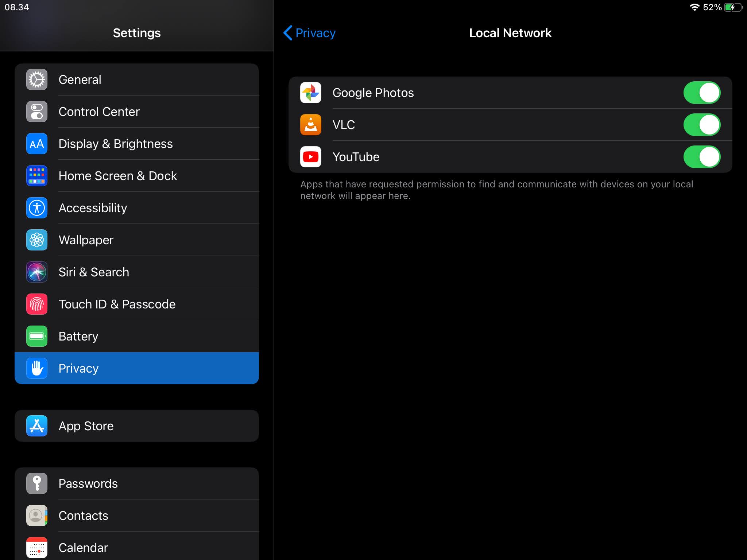Select Privacy in the settings sidebar
This screenshot has width=747, height=560.
[x=137, y=368]
